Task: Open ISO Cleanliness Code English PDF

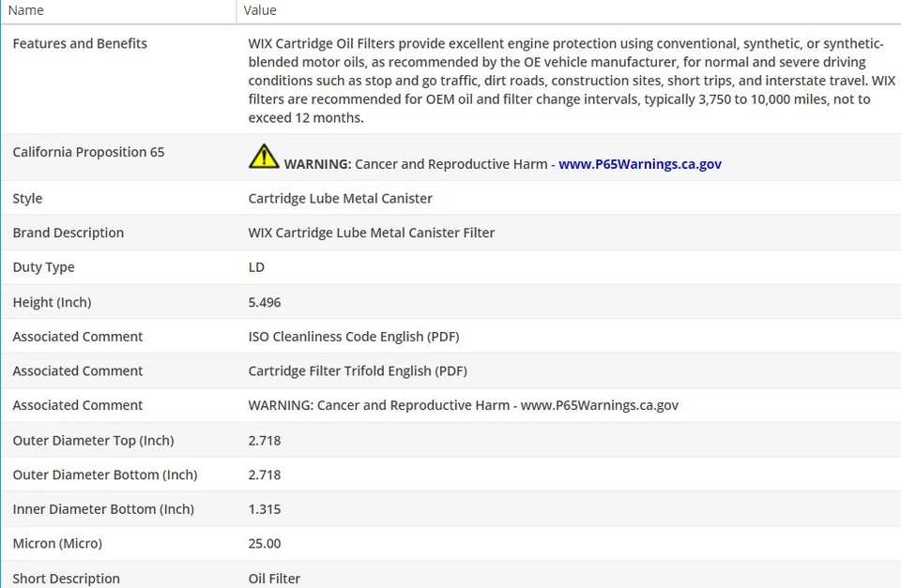Action: 353,337
